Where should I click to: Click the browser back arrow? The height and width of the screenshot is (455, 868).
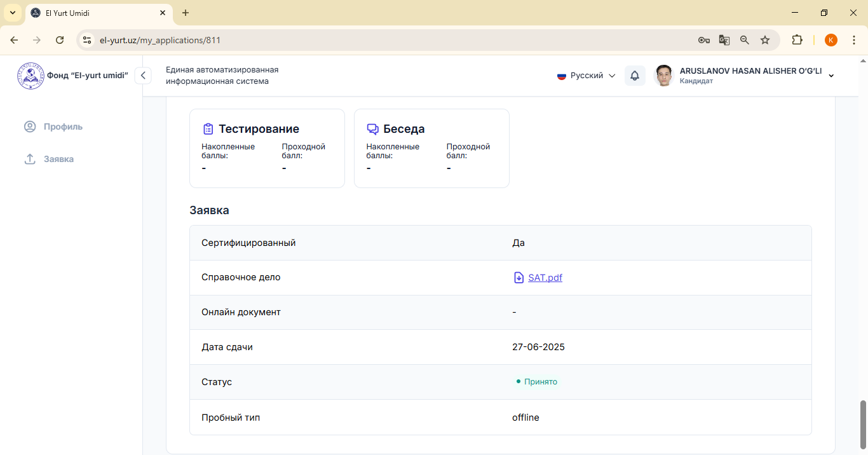click(14, 40)
